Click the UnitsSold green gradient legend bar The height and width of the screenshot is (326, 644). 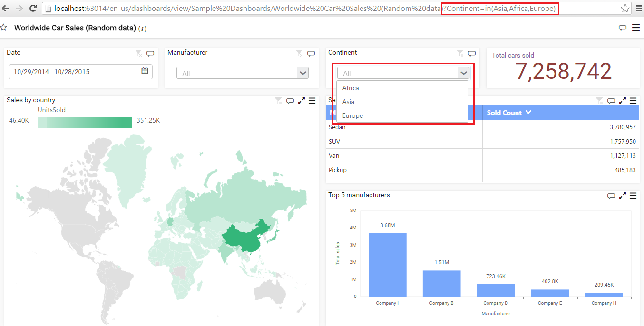pyautogui.click(x=85, y=122)
